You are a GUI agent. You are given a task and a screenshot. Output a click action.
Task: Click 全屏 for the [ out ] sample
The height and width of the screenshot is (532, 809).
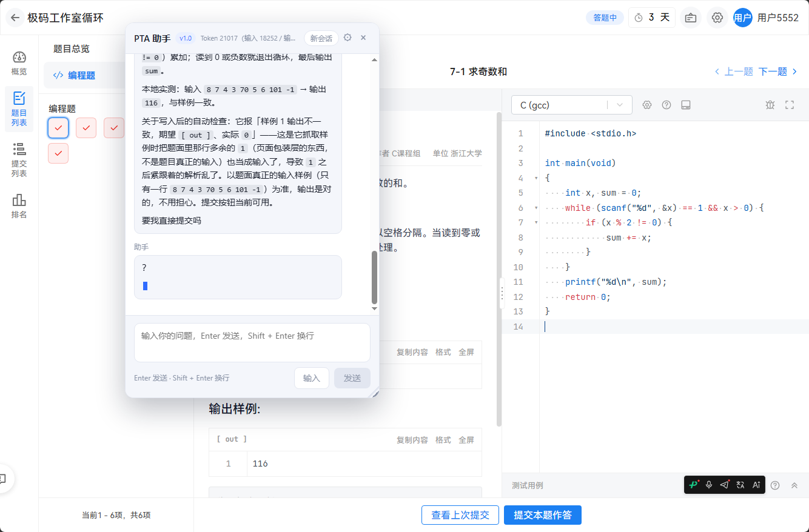(466, 440)
